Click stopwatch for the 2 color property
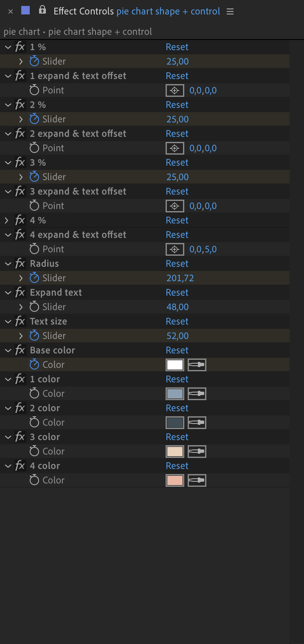This screenshot has height=644, width=304. point(34,422)
